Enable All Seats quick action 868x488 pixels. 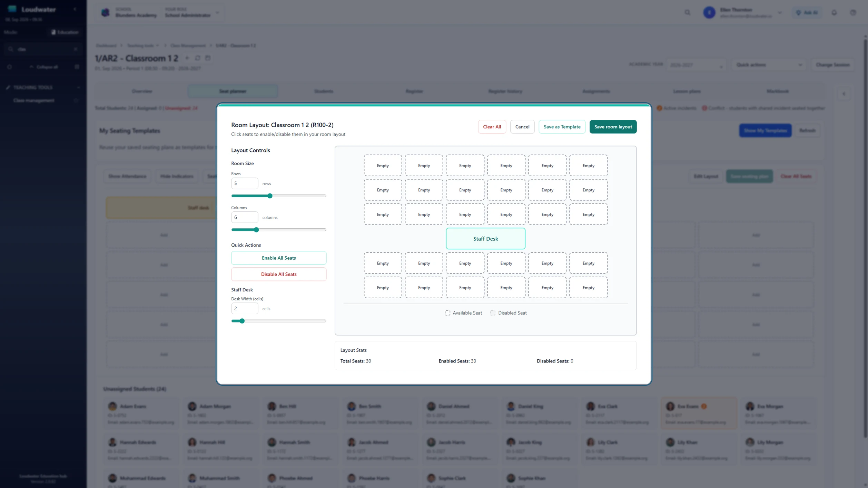(278, 258)
